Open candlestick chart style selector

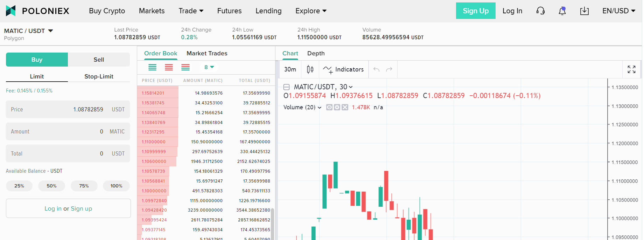click(310, 69)
